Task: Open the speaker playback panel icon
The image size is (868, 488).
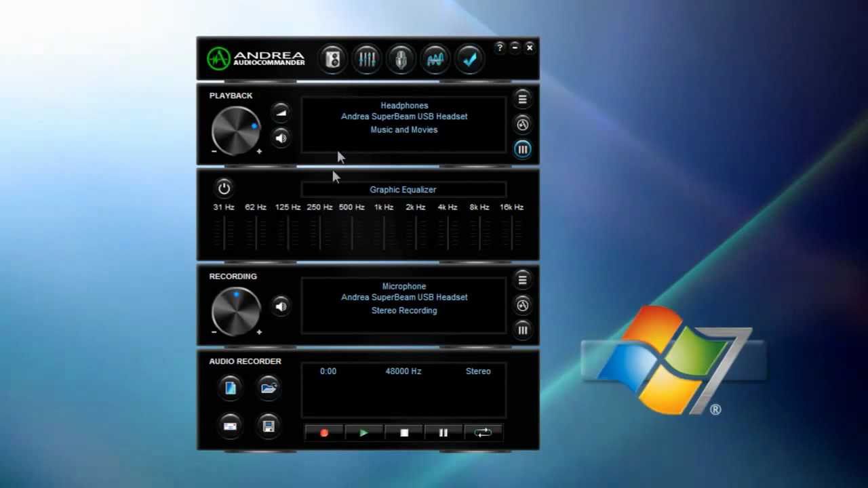Action: [332, 59]
